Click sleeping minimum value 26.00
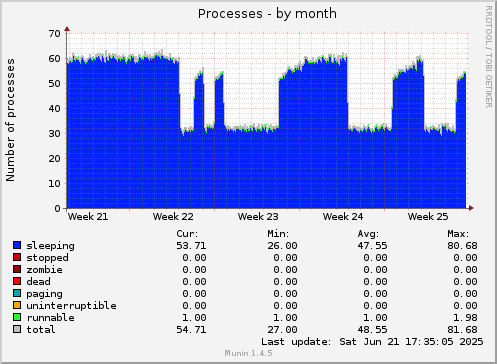This screenshot has width=497, height=364. tap(282, 246)
